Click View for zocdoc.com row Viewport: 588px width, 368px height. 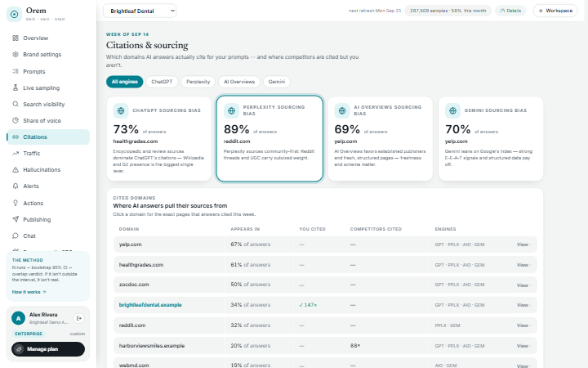(x=523, y=285)
